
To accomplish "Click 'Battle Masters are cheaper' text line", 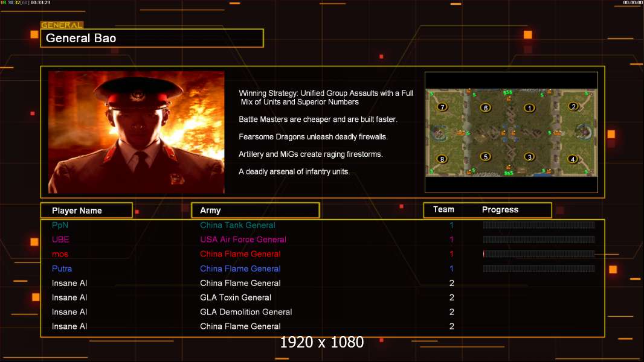I will tap(318, 119).
